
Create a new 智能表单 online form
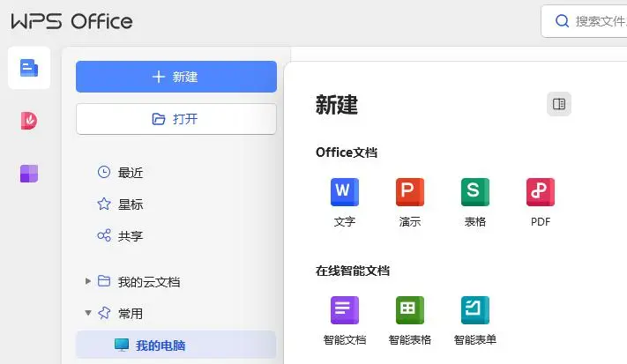pos(475,321)
